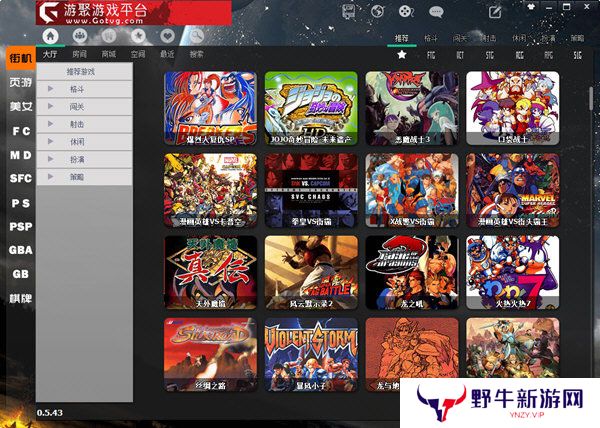Open the heart recent favorites icon

[x=168, y=36]
